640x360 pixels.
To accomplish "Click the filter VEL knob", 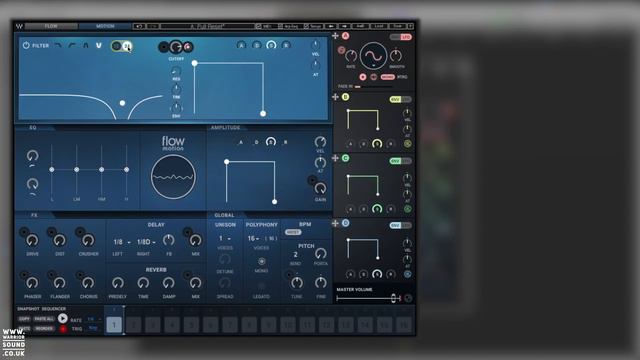I will tap(316, 44).
